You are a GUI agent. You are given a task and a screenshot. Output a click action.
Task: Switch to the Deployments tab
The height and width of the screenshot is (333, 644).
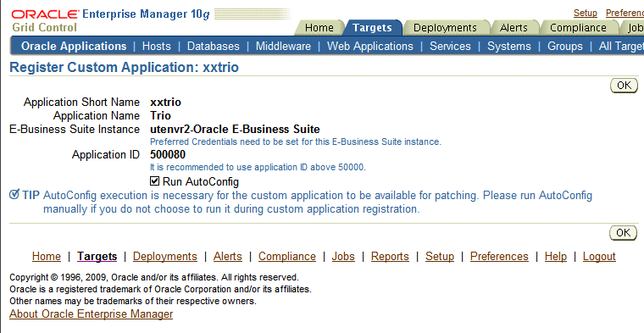tap(445, 27)
